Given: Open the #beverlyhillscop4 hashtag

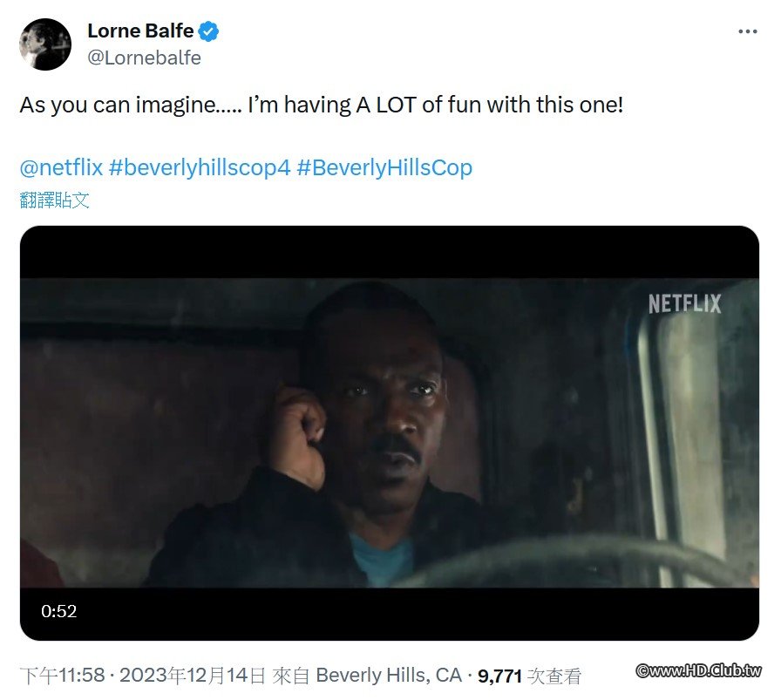Looking at the screenshot, I should point(199,167).
